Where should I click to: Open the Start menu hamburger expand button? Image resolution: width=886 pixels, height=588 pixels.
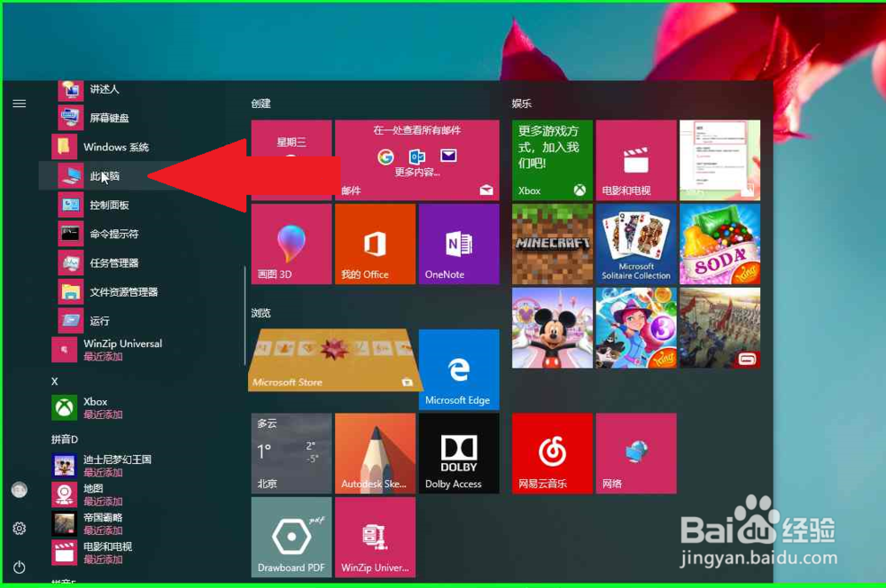19,104
